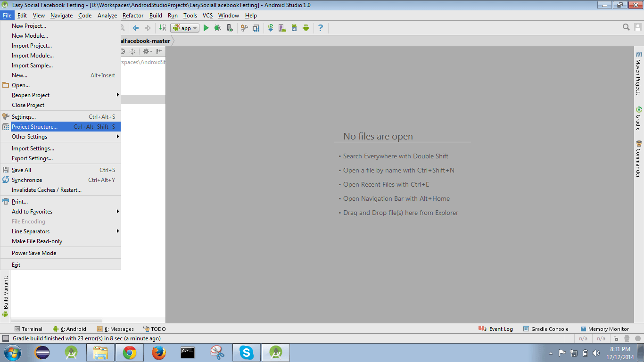The width and height of the screenshot is (644, 362).
Task: Open Skype from the taskbar
Action: click(x=246, y=353)
